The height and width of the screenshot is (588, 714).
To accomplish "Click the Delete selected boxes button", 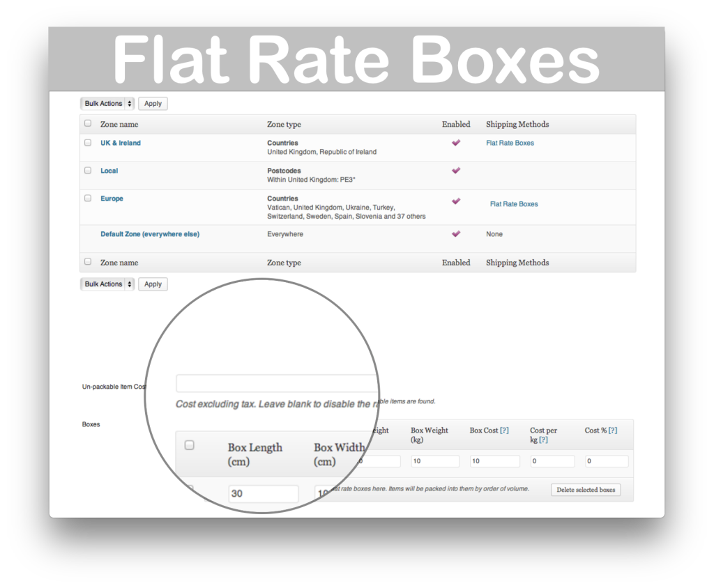I will pyautogui.click(x=586, y=490).
